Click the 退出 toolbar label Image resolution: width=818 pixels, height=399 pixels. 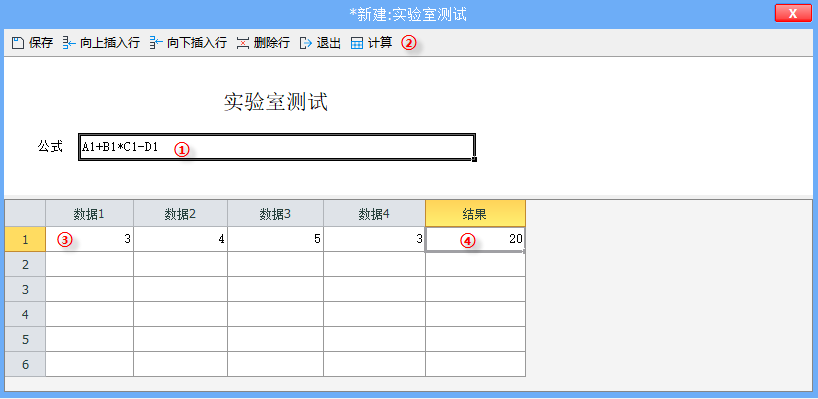pyautogui.click(x=329, y=43)
